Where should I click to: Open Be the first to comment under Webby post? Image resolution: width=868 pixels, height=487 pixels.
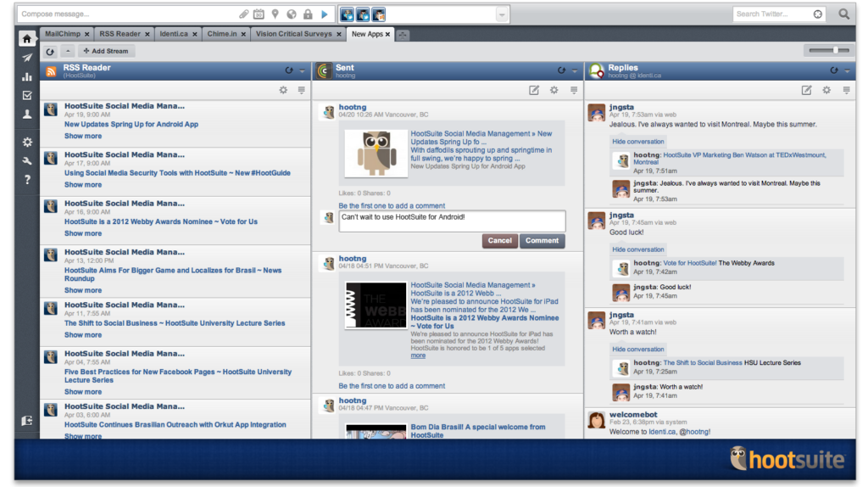[x=392, y=386]
